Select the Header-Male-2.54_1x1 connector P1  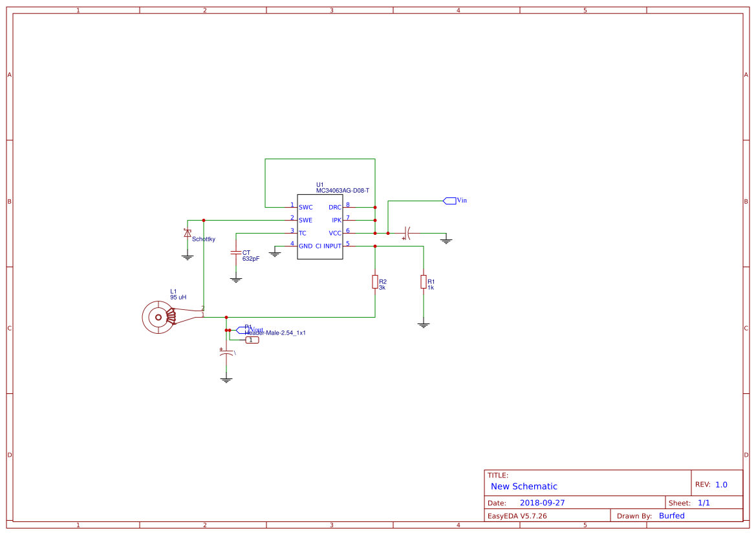click(x=252, y=339)
